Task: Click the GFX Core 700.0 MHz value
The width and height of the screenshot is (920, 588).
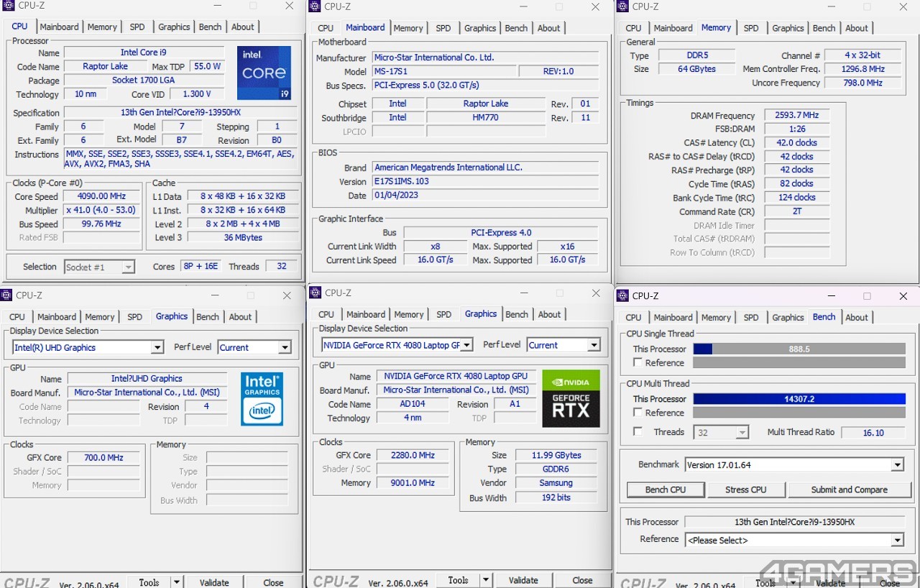Action: (103, 457)
